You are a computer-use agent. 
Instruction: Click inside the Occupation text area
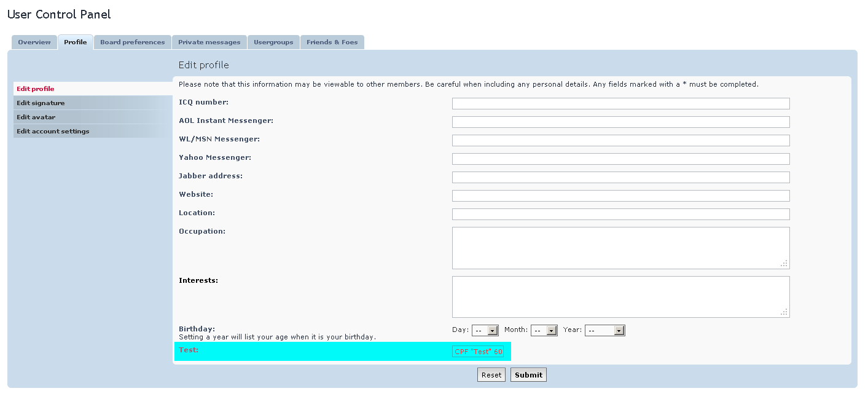click(x=620, y=248)
